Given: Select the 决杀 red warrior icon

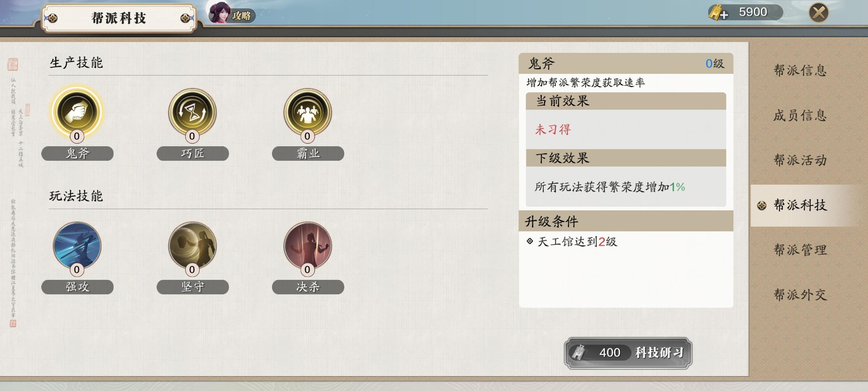Looking at the screenshot, I should pos(308,245).
